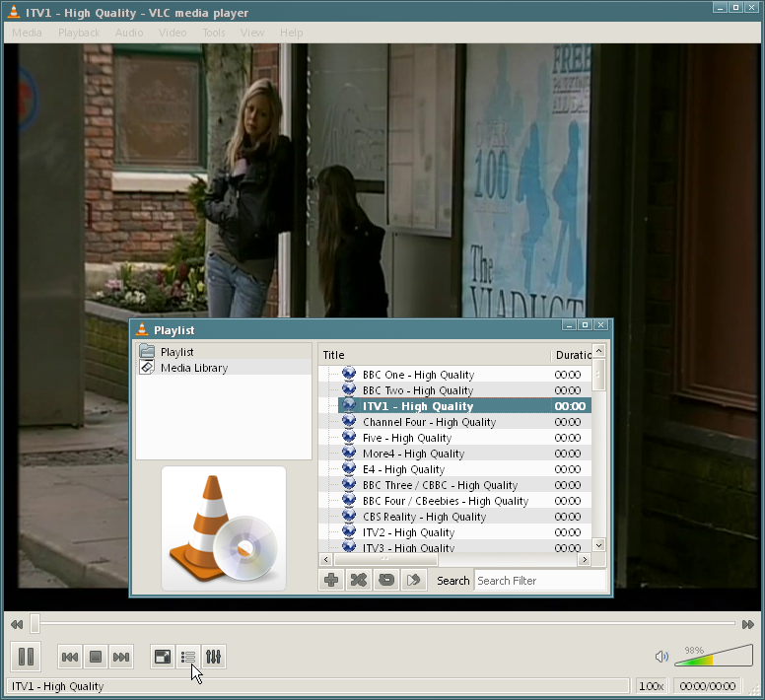The height and width of the screenshot is (700, 765).
Task: Open the Tools menu
Action: 214,33
